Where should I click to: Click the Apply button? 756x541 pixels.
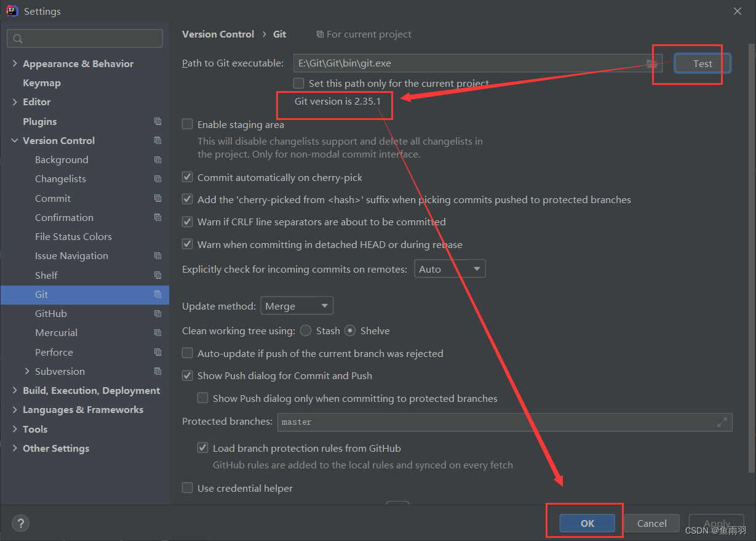tap(717, 523)
